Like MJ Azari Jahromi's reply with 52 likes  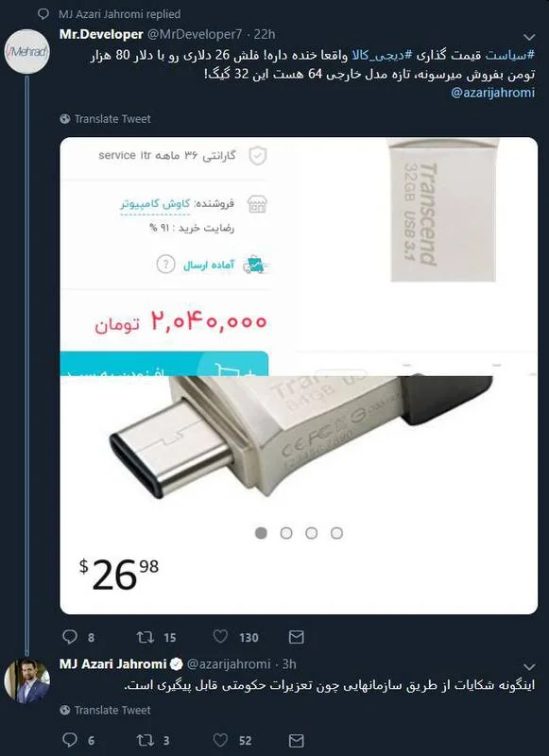220,740
